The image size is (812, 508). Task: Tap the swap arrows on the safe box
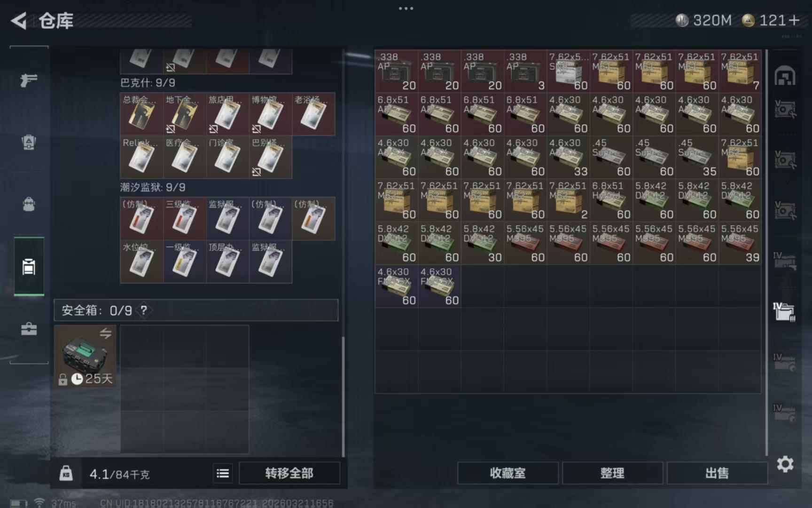coord(105,333)
